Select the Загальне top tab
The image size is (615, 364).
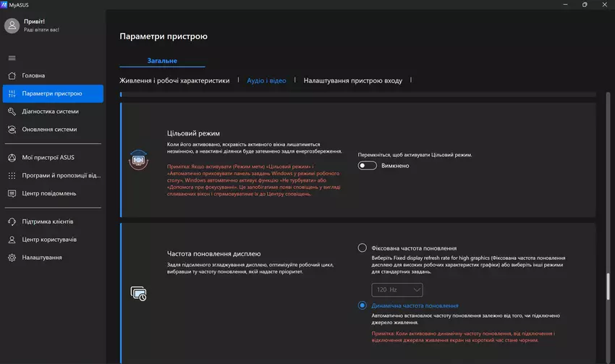click(x=163, y=61)
